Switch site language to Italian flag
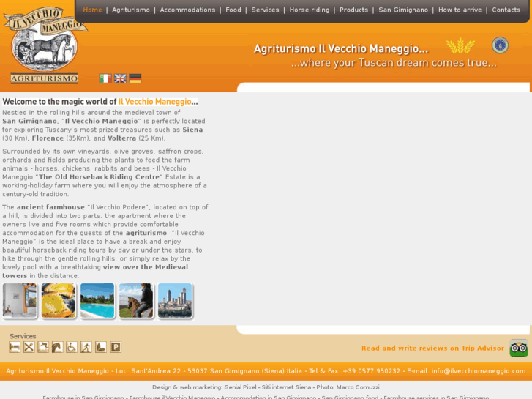The image size is (532, 399). [105, 78]
